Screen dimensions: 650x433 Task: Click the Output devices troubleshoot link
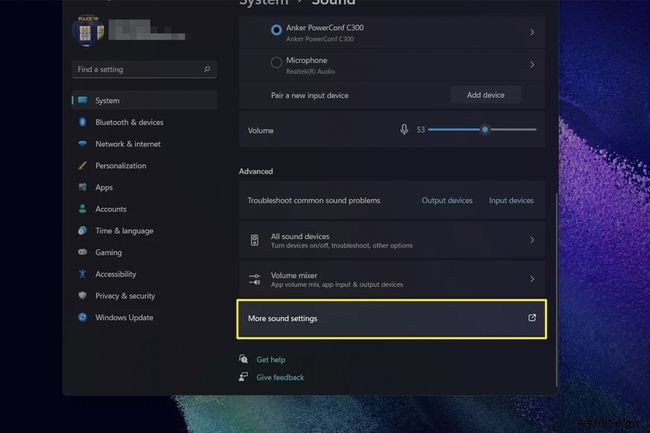pyautogui.click(x=447, y=200)
